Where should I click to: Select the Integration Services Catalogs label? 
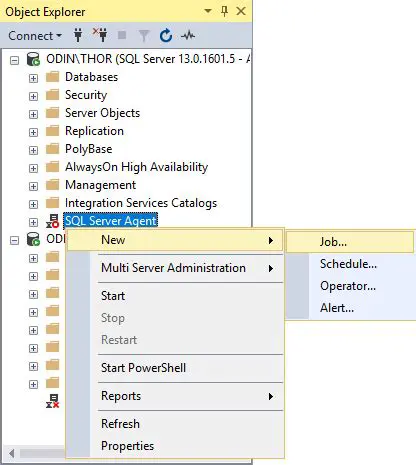click(x=141, y=203)
